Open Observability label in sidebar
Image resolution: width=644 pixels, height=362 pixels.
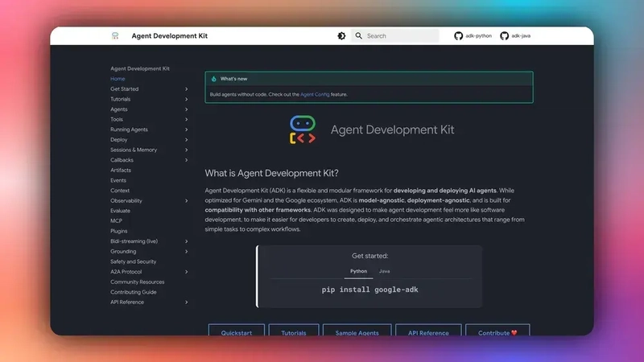(x=126, y=200)
